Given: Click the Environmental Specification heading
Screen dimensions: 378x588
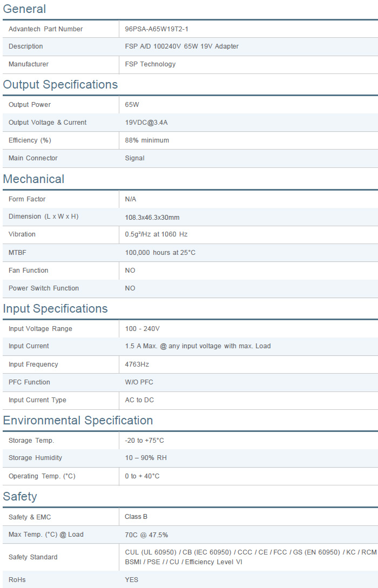Looking at the screenshot, I should [x=78, y=421].
